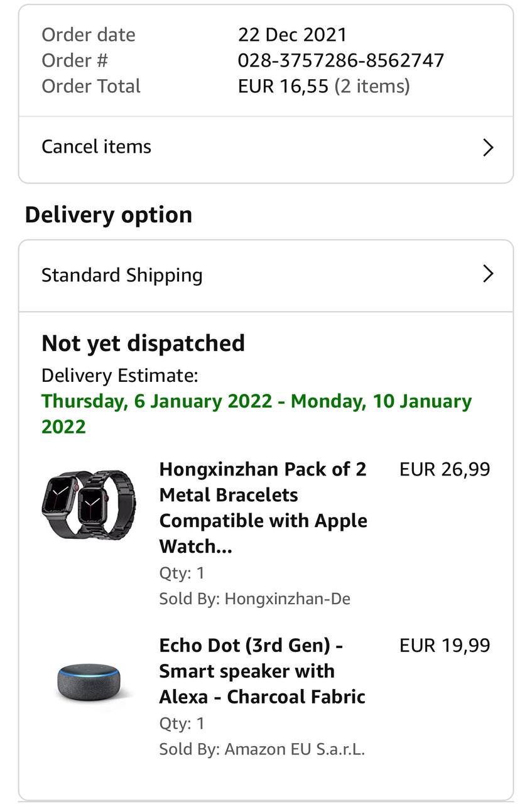The width and height of the screenshot is (532, 804).
Task: Click the EUR 26,99 bracelet price
Action: coord(445,469)
